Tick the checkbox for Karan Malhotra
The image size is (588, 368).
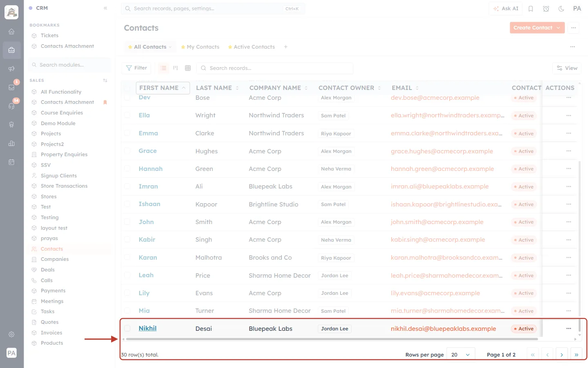[x=127, y=257]
